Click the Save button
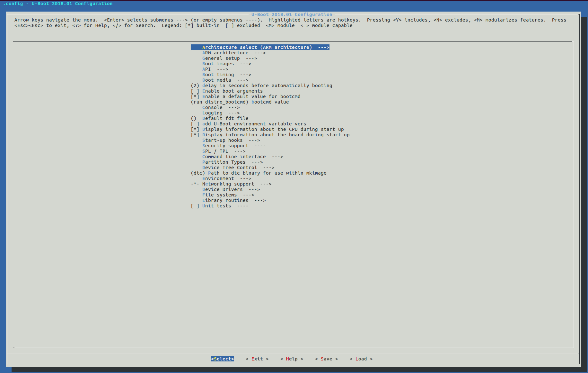The height and width of the screenshot is (373, 588). [327, 359]
